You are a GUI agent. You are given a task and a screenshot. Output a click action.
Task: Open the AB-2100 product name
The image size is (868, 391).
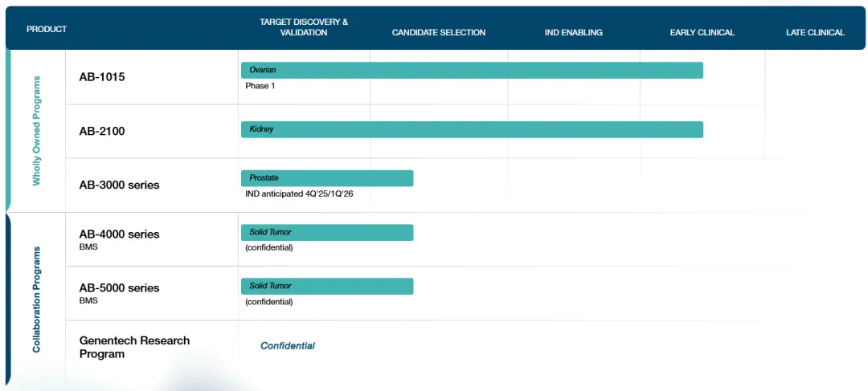pos(102,131)
